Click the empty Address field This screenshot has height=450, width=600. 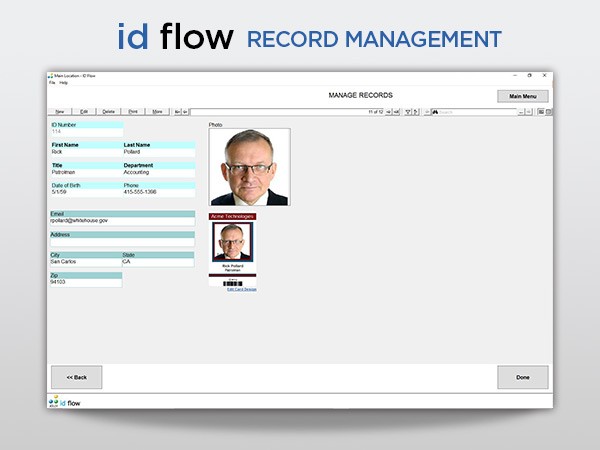click(122, 242)
